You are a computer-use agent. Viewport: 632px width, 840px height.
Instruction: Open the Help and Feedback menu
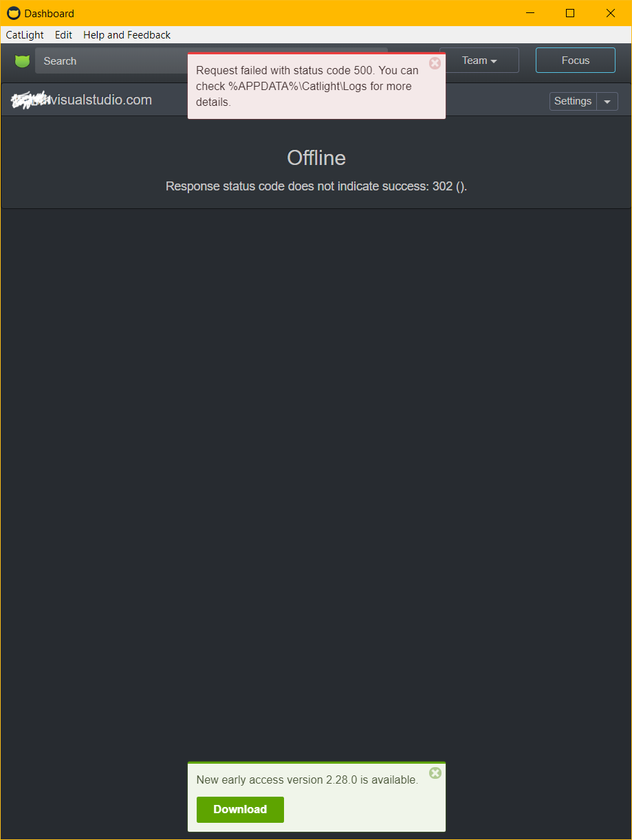[x=127, y=35]
